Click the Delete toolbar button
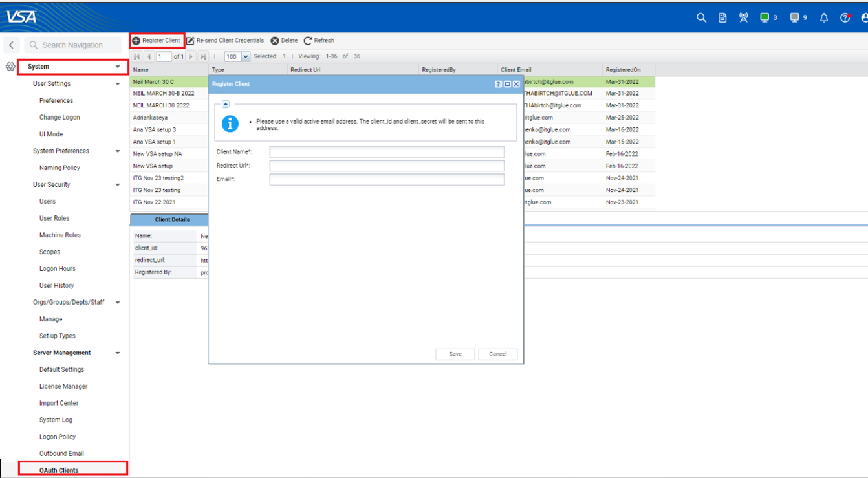Screen dimensions: 868x478 (x=284, y=40)
